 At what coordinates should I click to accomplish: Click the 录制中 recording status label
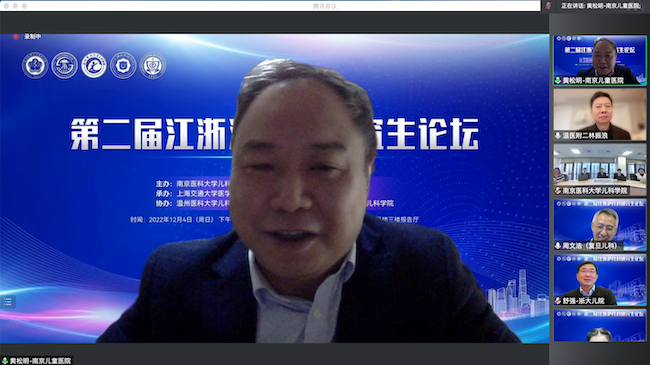click(32, 36)
